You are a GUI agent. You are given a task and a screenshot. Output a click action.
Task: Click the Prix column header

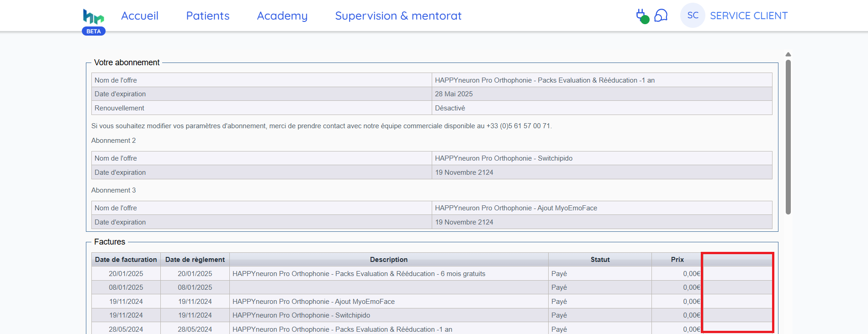[x=677, y=260]
